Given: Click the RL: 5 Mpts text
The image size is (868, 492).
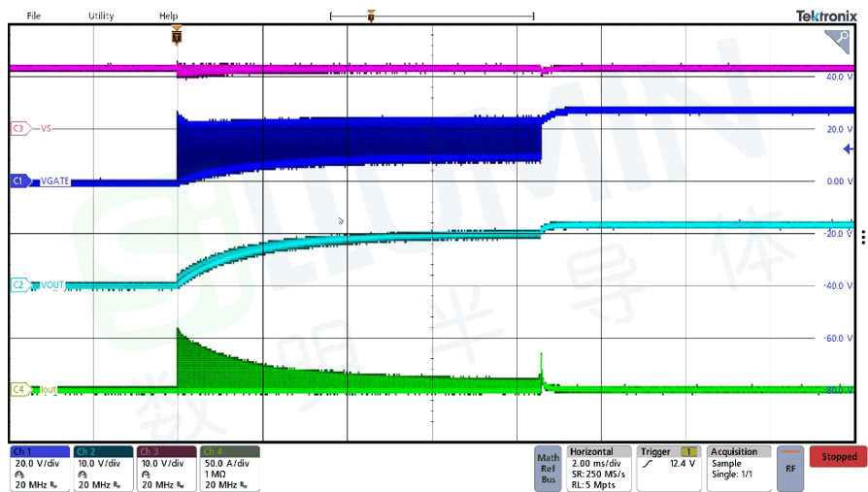Looking at the screenshot, I should click(593, 485).
